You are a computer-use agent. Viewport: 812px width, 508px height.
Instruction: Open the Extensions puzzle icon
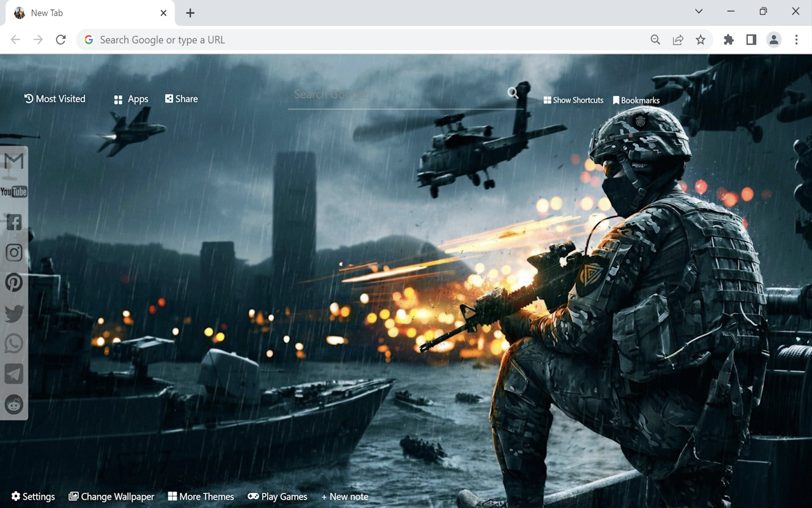point(729,40)
